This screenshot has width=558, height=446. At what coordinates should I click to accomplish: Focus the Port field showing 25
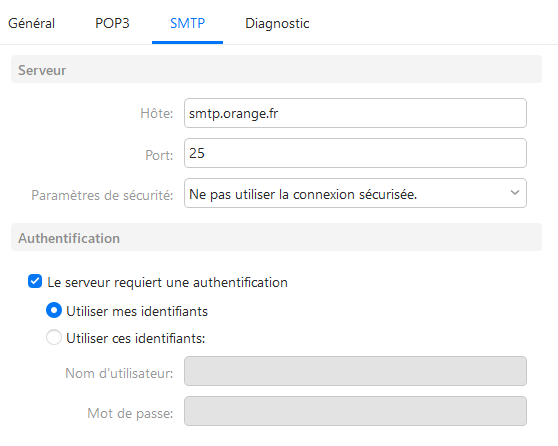pos(355,153)
